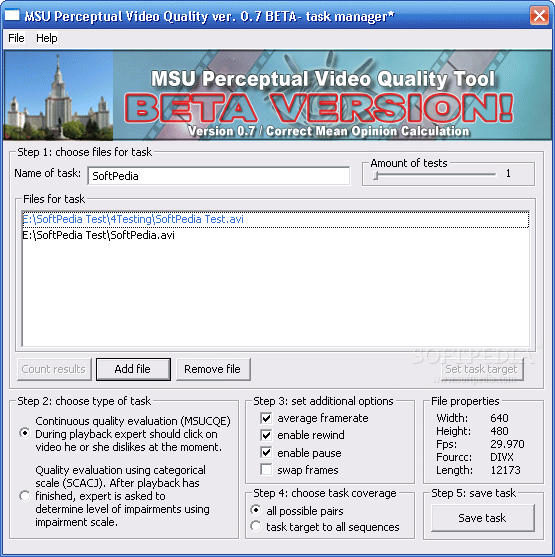Viewport: 555px width, 557px height.
Task: Click the application icon in title bar
Action: click(x=12, y=15)
